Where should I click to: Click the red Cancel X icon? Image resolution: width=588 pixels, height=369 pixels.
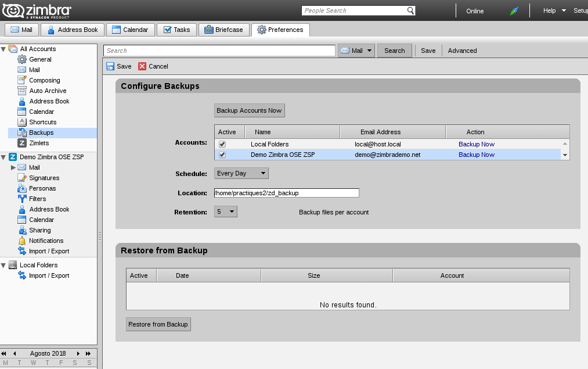pyautogui.click(x=142, y=66)
